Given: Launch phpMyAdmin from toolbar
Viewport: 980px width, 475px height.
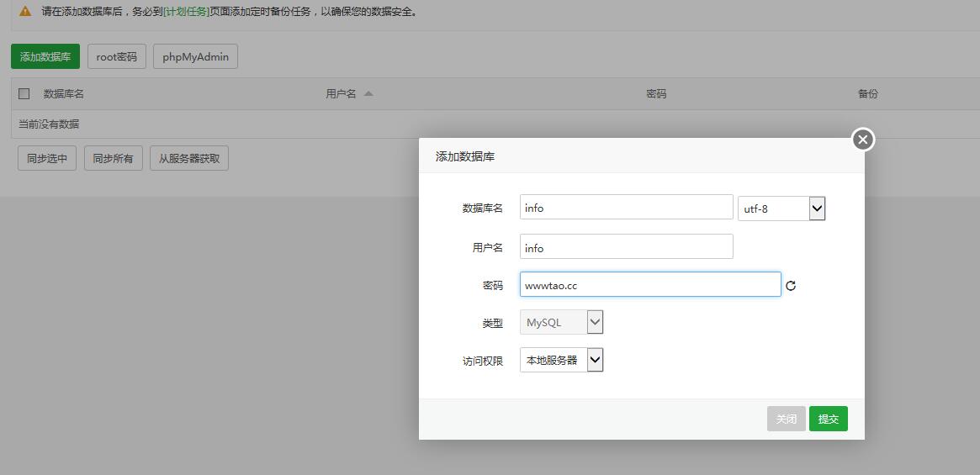Looking at the screenshot, I should (196, 57).
